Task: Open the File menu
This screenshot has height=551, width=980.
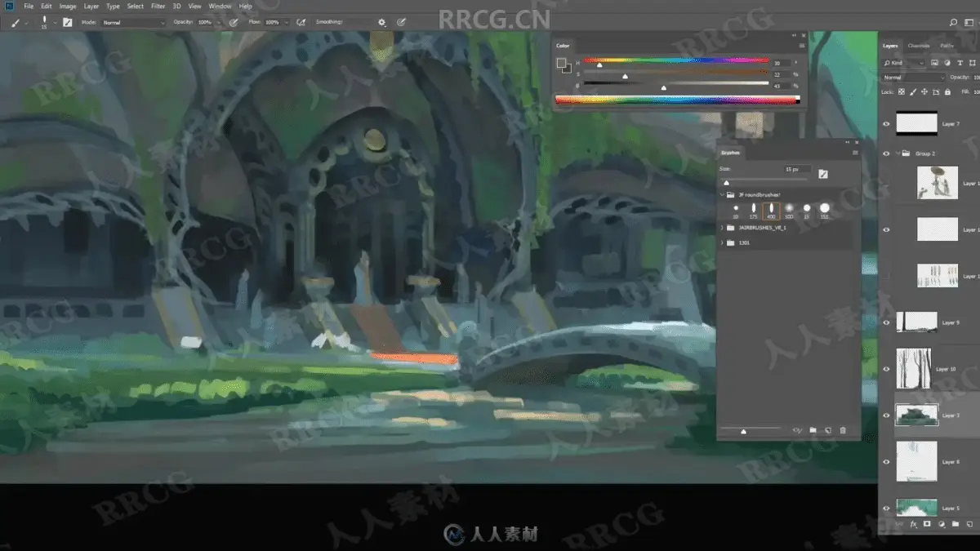Action: click(29, 6)
